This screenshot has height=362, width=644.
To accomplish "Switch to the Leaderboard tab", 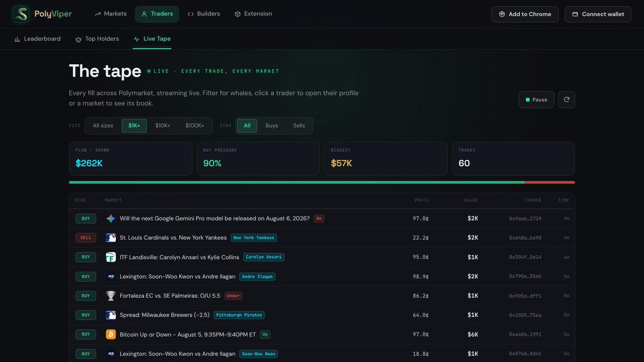I will pos(37,39).
